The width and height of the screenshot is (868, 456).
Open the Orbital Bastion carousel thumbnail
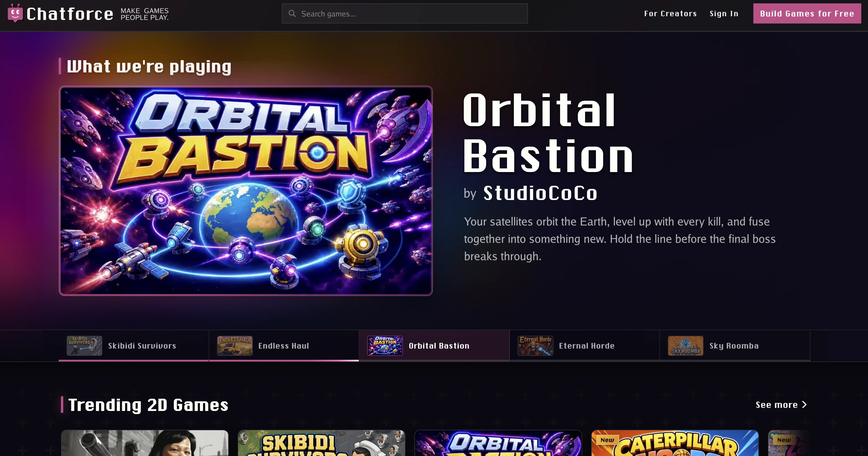click(x=385, y=346)
